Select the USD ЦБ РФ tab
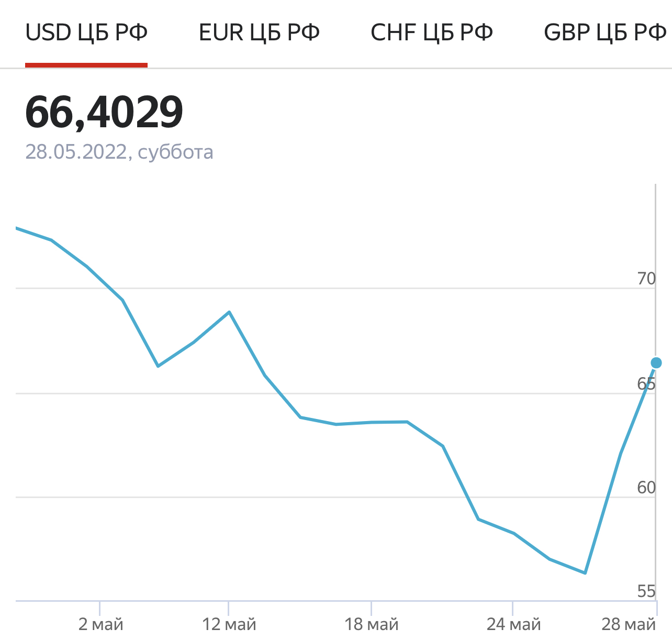Viewport: 672px width, 640px height. coord(86,33)
